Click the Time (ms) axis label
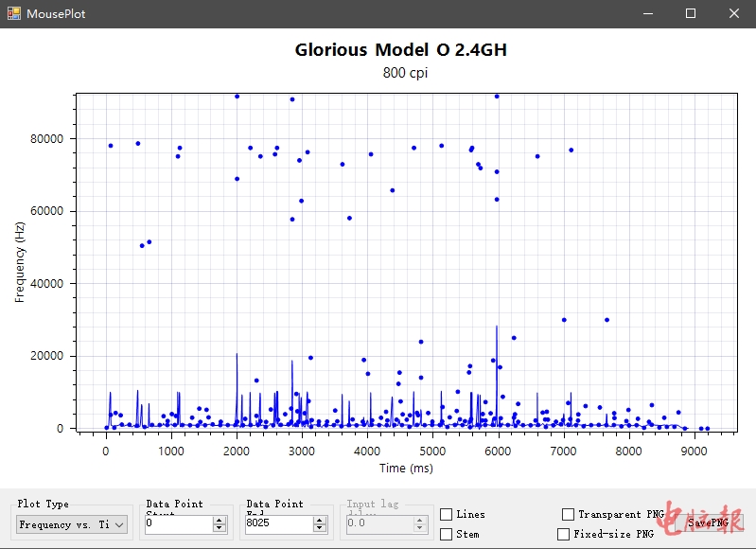 (406, 469)
